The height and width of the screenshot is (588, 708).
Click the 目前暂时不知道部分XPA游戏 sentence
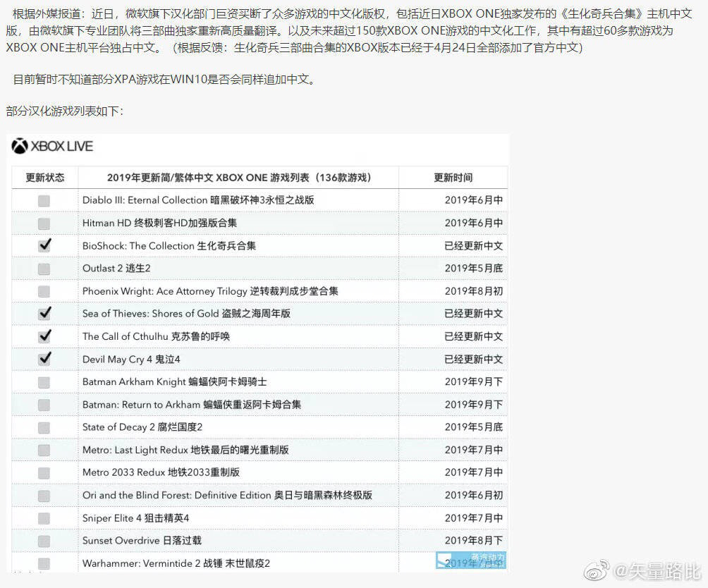(x=165, y=80)
